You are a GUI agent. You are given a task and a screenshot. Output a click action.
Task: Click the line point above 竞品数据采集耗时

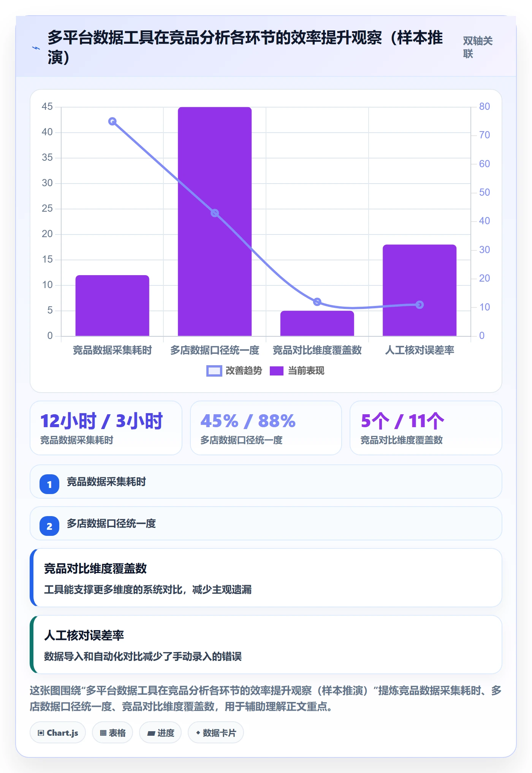(x=112, y=122)
